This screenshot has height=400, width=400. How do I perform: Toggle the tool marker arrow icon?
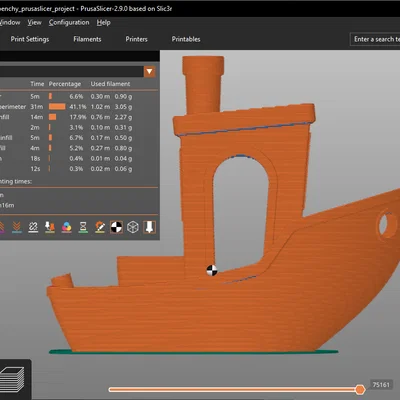pyautogui.click(x=149, y=227)
